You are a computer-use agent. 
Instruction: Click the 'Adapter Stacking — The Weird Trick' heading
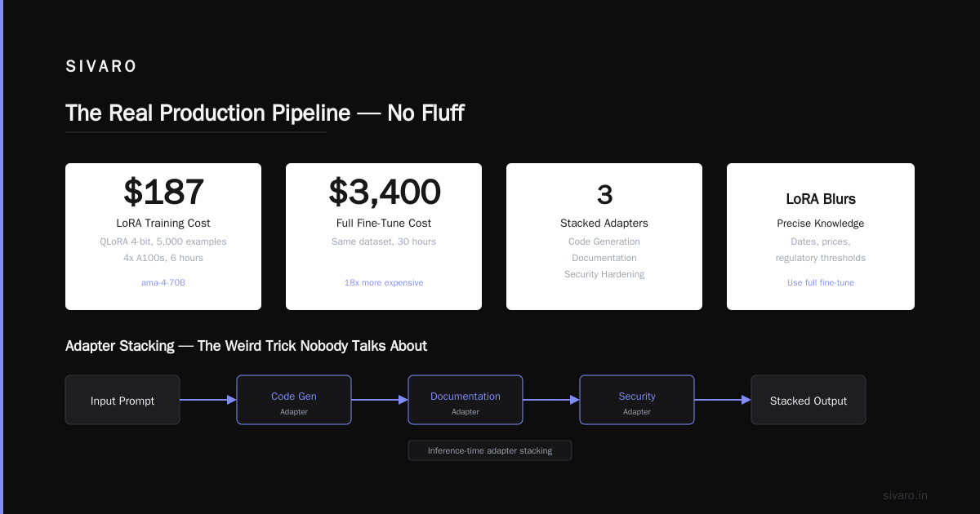tap(246, 346)
